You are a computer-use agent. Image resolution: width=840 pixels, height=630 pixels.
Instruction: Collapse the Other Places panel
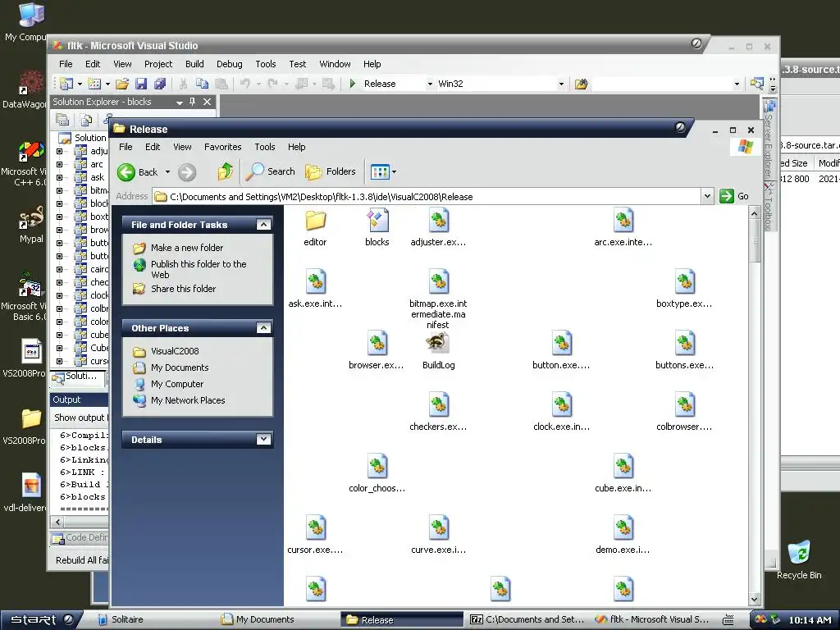pos(263,328)
